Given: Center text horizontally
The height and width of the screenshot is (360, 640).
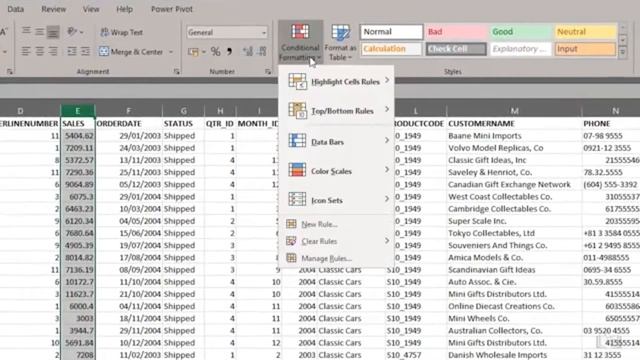Looking at the screenshot, I should 40,51.
